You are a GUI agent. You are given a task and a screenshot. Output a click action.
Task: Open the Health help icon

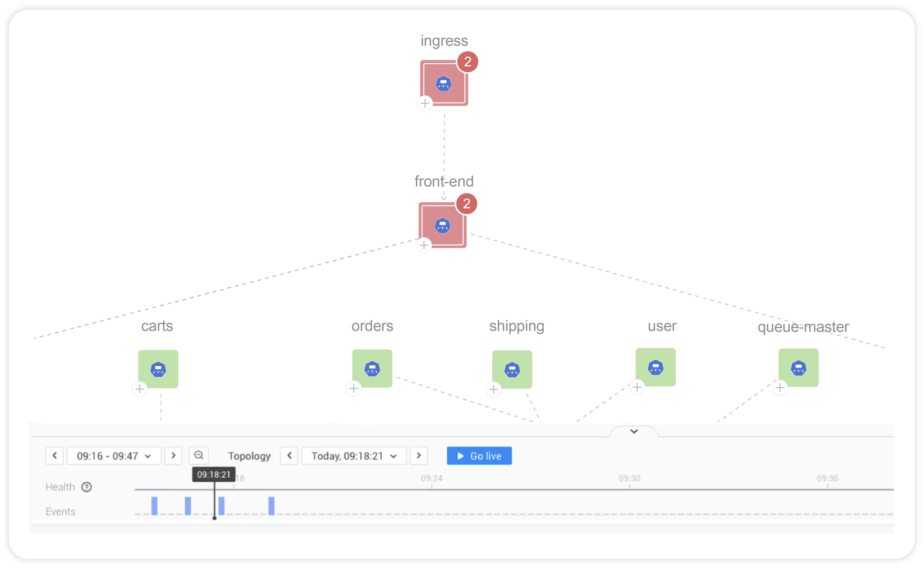(87, 487)
